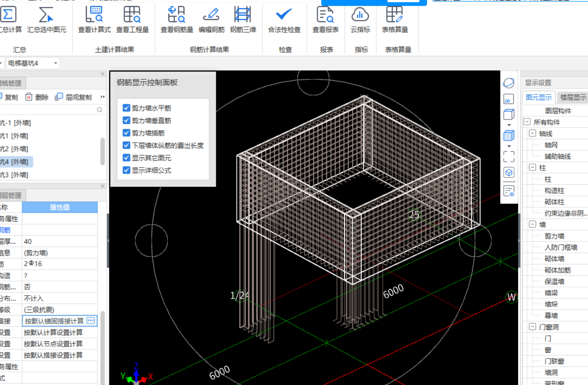This screenshot has width=588, height=385.
Task: Select the 人防门框墙 tree item
Action: (x=561, y=247)
